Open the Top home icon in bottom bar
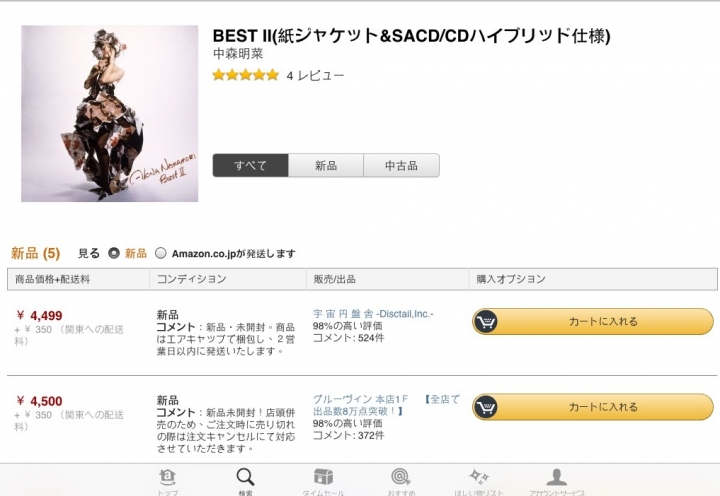This screenshot has height=496, width=720. point(168,478)
